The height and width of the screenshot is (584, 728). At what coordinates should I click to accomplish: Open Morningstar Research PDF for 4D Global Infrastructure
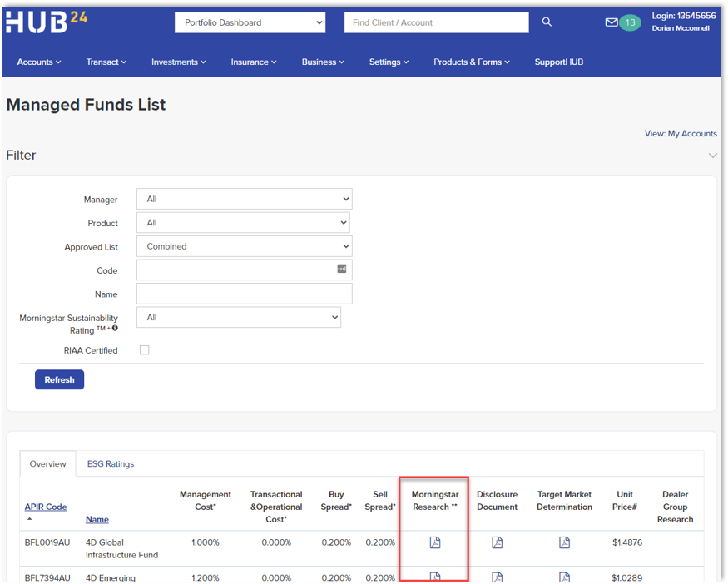(x=434, y=542)
